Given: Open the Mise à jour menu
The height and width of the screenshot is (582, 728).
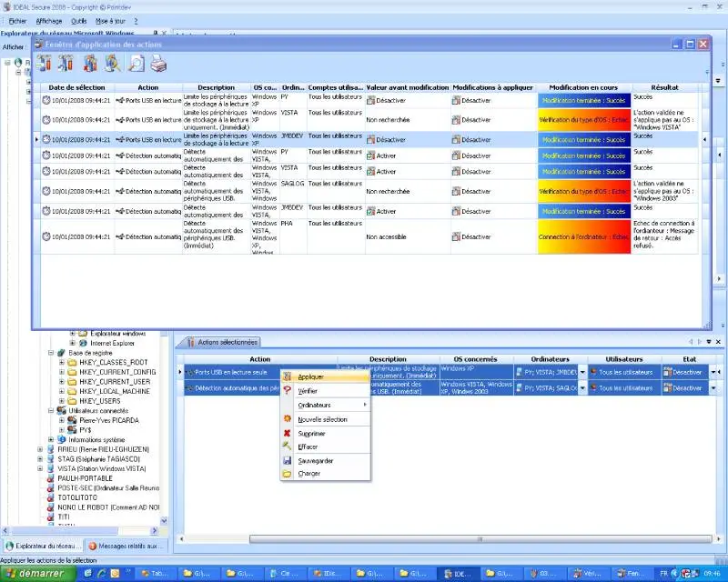Looking at the screenshot, I should 110,21.
